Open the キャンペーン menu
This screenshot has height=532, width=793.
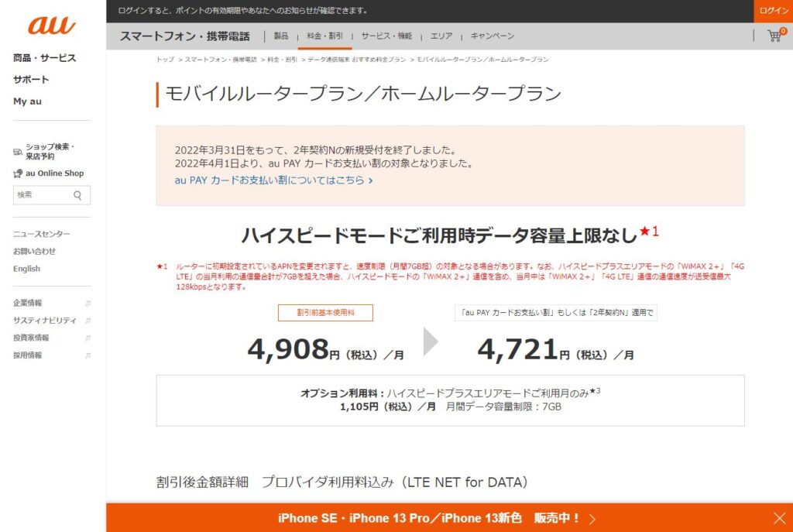(492, 36)
